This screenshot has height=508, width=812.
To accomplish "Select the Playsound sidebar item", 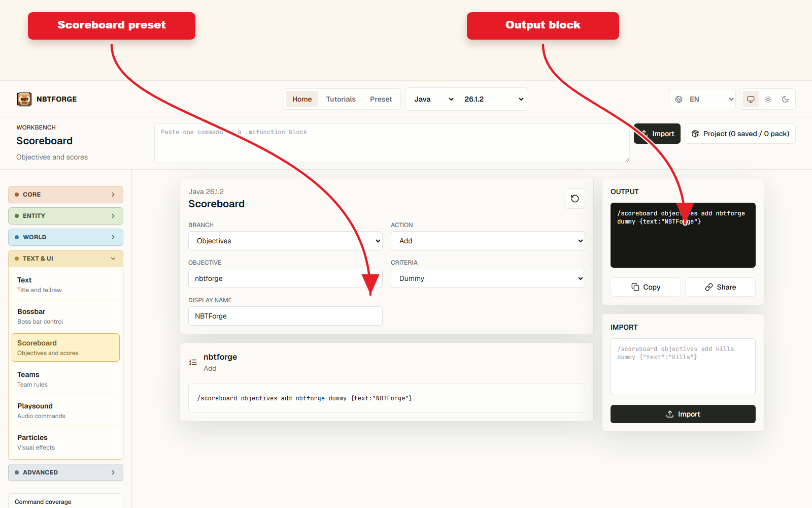I will 65,410.
